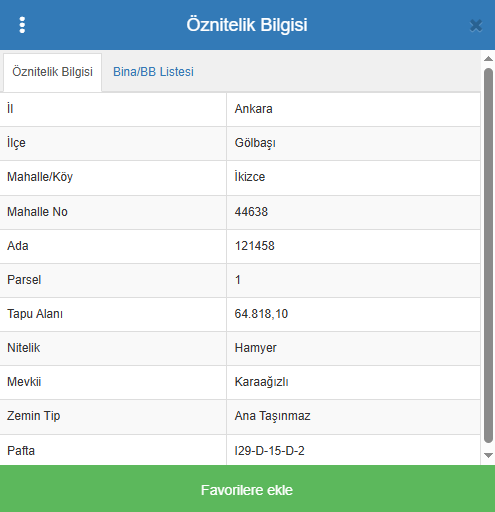Select the Öznitelik Bilgisi tab
Screen dimensions: 495x512
click(52, 72)
